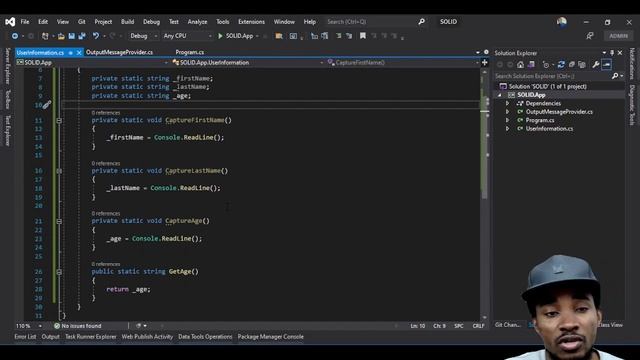Viewport: 640px width, 360px height.
Task: Collapse the CaptureLastName method outline box
Action: (59, 171)
